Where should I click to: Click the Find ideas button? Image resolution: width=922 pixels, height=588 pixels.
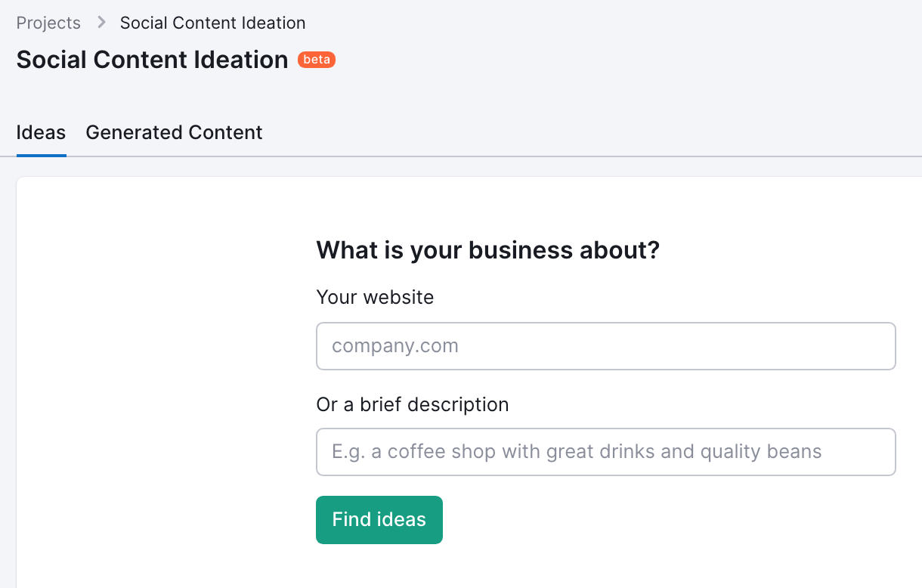tap(379, 519)
